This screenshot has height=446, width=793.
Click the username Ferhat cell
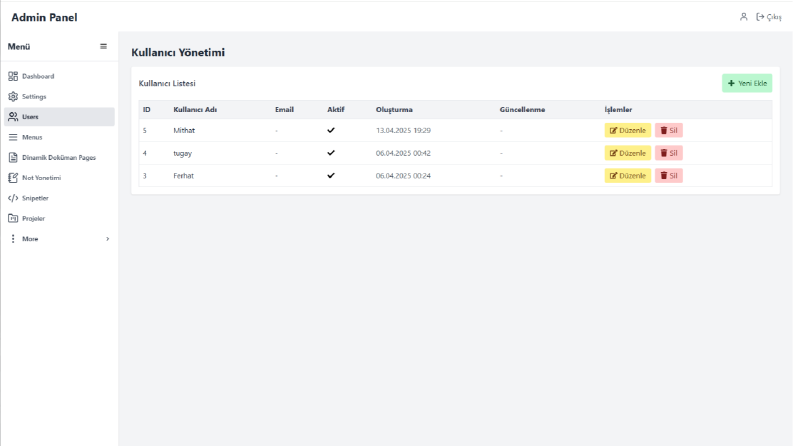184,176
